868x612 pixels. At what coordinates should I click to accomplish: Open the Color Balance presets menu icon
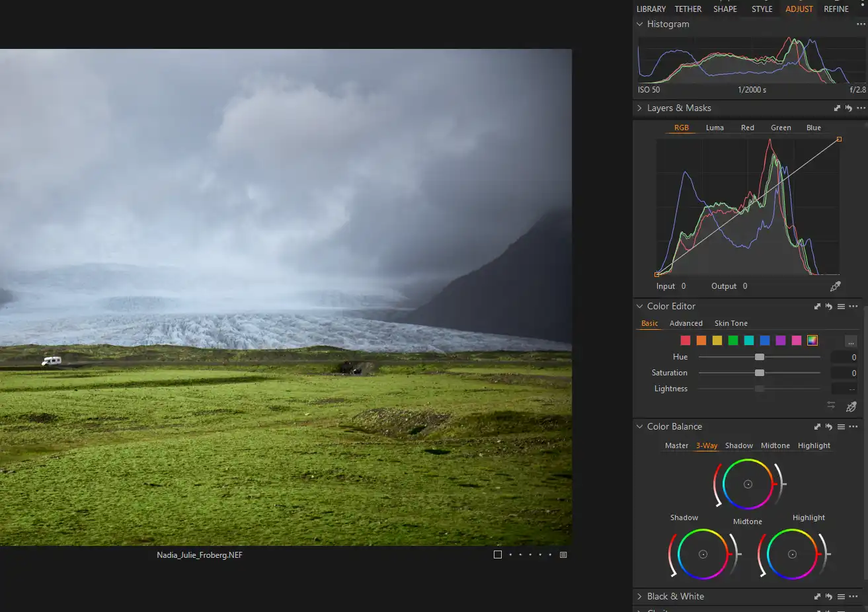(x=841, y=427)
